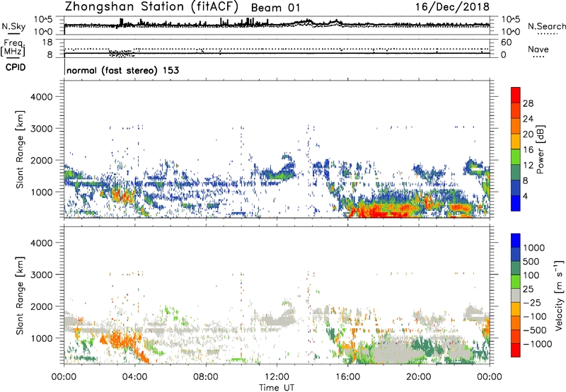Click the "Zhongshan Station (fitACF)" title
Viewport: 566px width, 392px height.
point(151,7)
